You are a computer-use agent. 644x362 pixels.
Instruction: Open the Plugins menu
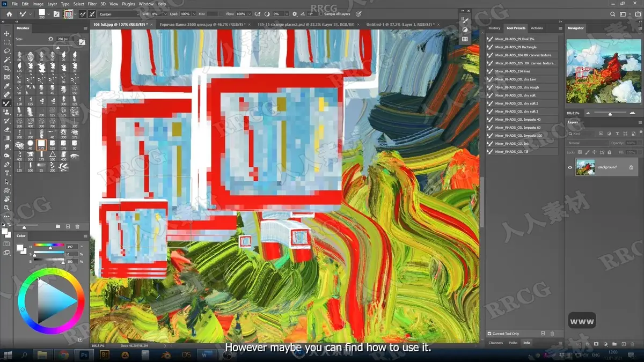pyautogui.click(x=128, y=4)
